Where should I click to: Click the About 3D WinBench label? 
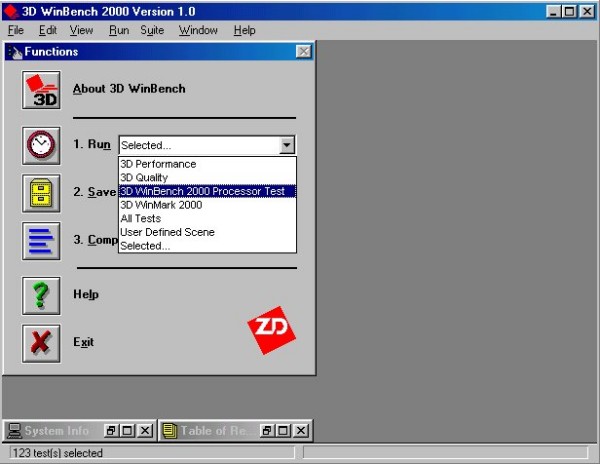coord(129,89)
